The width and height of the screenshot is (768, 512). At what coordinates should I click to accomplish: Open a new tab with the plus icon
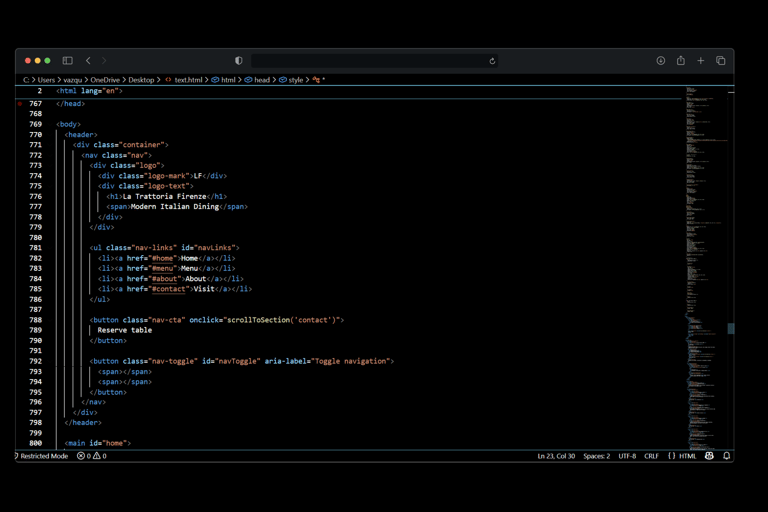(701, 61)
